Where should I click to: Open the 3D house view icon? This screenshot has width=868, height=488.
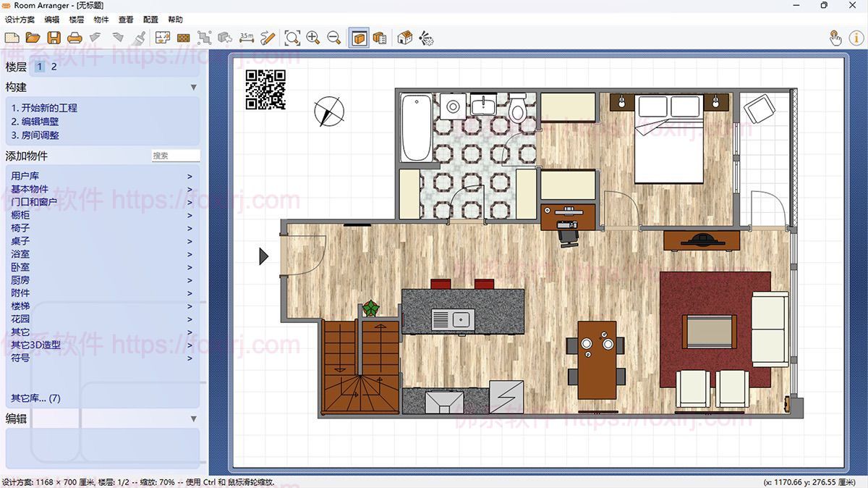405,38
